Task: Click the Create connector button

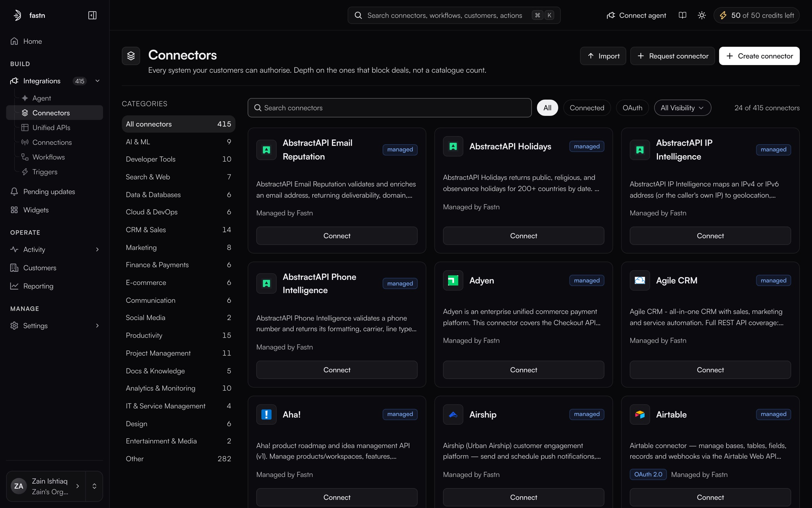Action: (x=759, y=56)
